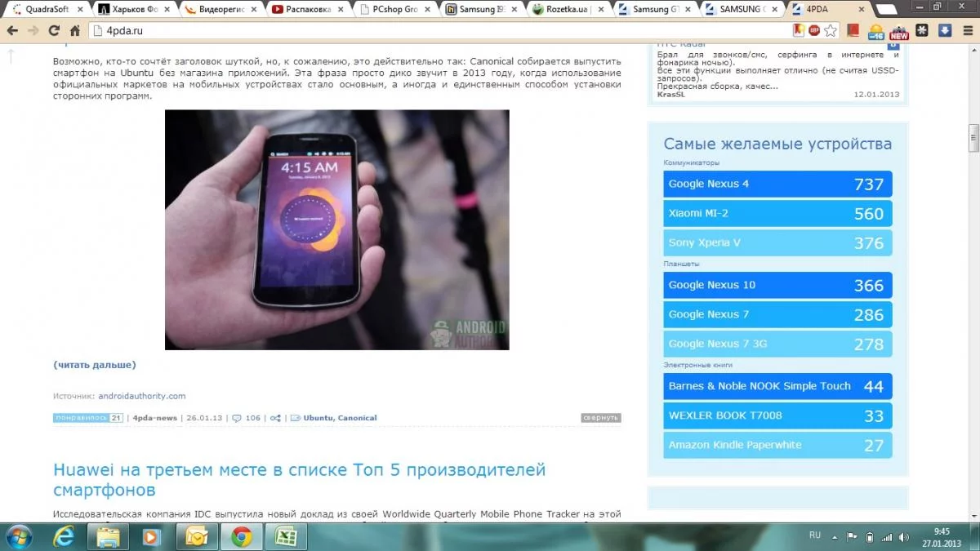The height and width of the screenshot is (551, 980).
Task: Click the 4pda-news author link
Action: click(155, 418)
